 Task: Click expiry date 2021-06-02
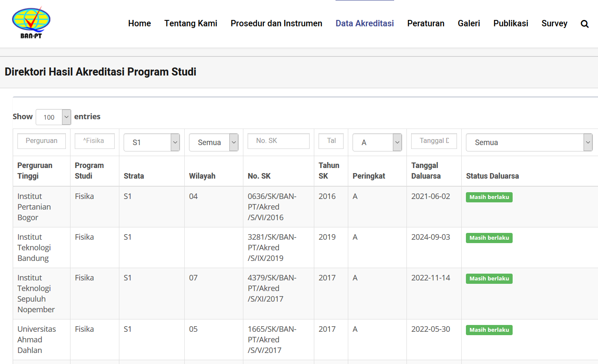(x=431, y=196)
